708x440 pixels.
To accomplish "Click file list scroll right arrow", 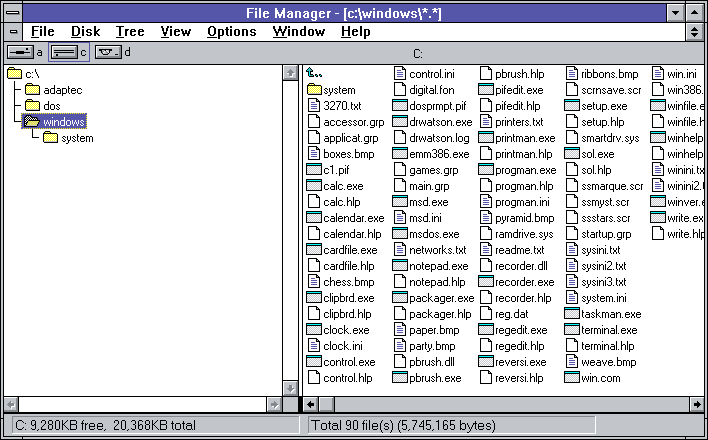I will coord(697,404).
